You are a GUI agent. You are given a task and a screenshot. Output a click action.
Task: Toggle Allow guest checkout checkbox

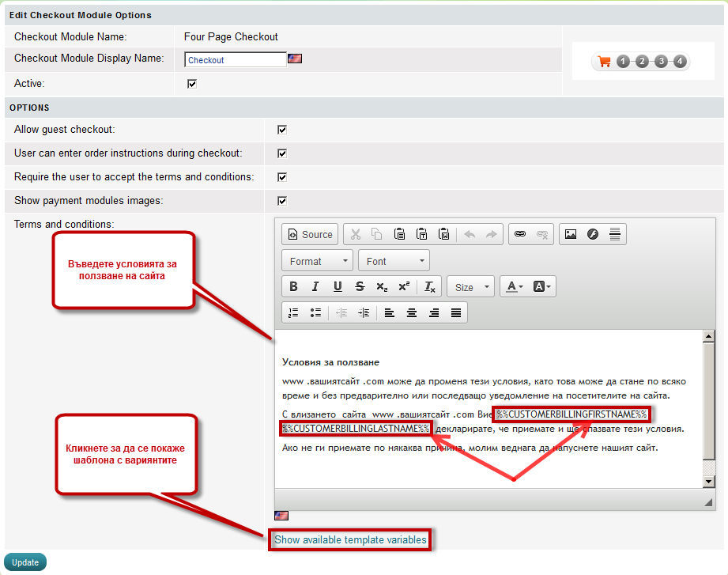[x=281, y=130]
